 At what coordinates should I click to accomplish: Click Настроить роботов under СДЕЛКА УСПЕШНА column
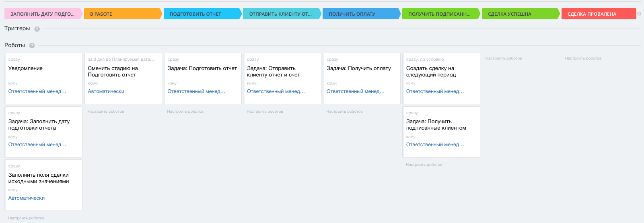503,58
